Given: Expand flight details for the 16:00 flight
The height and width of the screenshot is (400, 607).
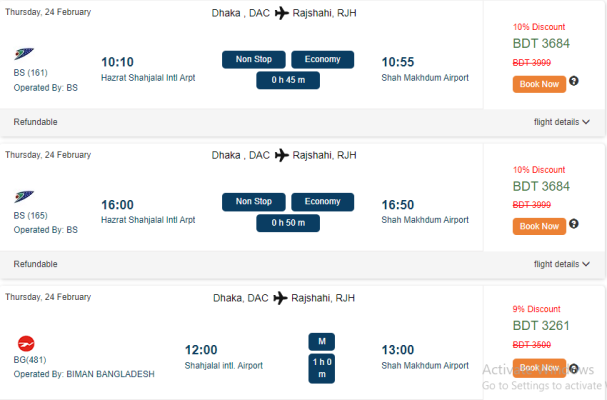Looking at the screenshot, I should click(x=562, y=264).
